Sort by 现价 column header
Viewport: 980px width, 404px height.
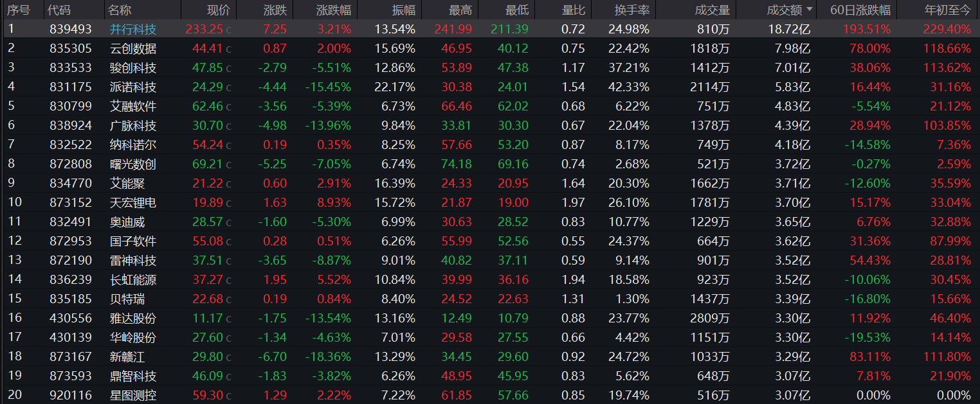tap(218, 10)
